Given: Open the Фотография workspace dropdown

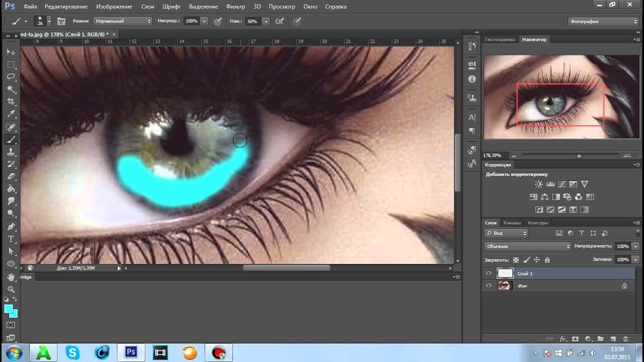Looking at the screenshot, I should [x=603, y=22].
